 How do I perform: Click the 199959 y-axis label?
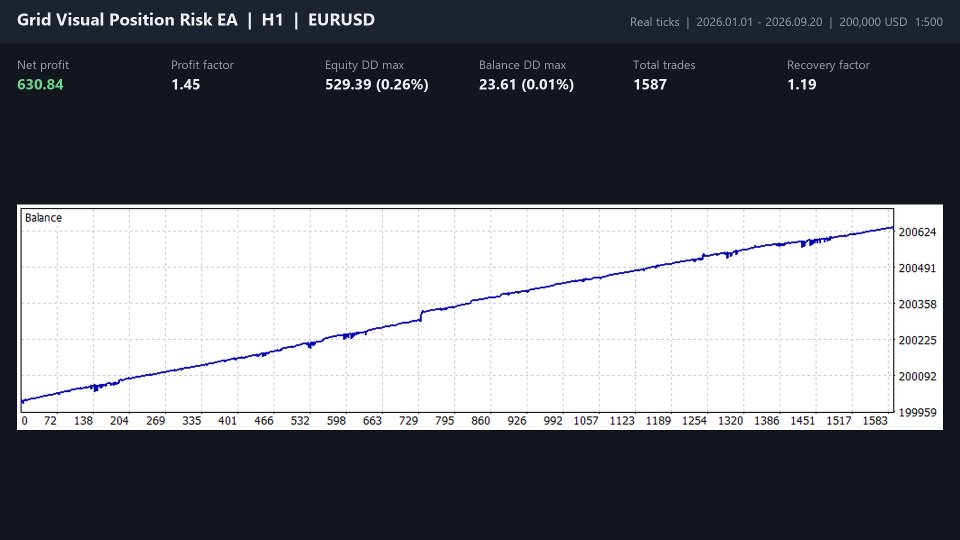(x=917, y=413)
